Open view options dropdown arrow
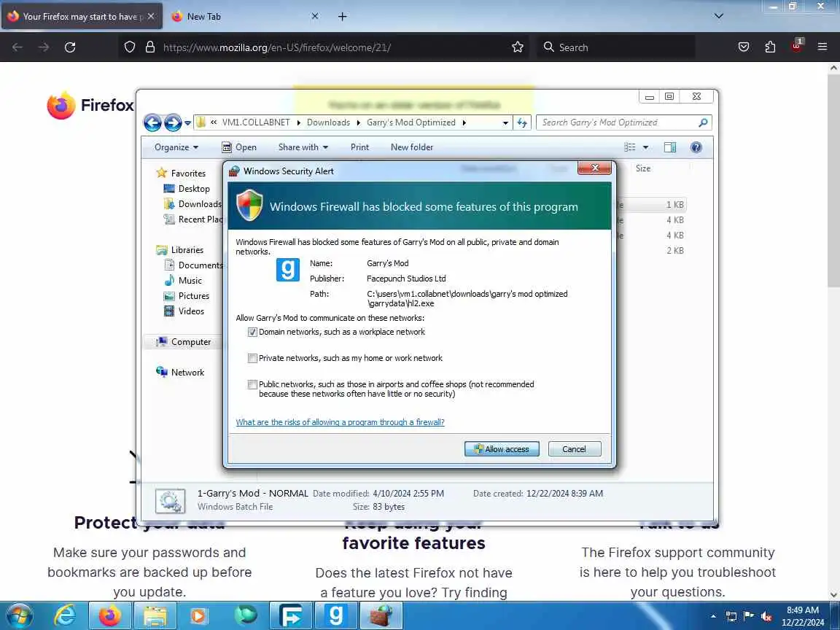840x630 pixels. point(645,147)
